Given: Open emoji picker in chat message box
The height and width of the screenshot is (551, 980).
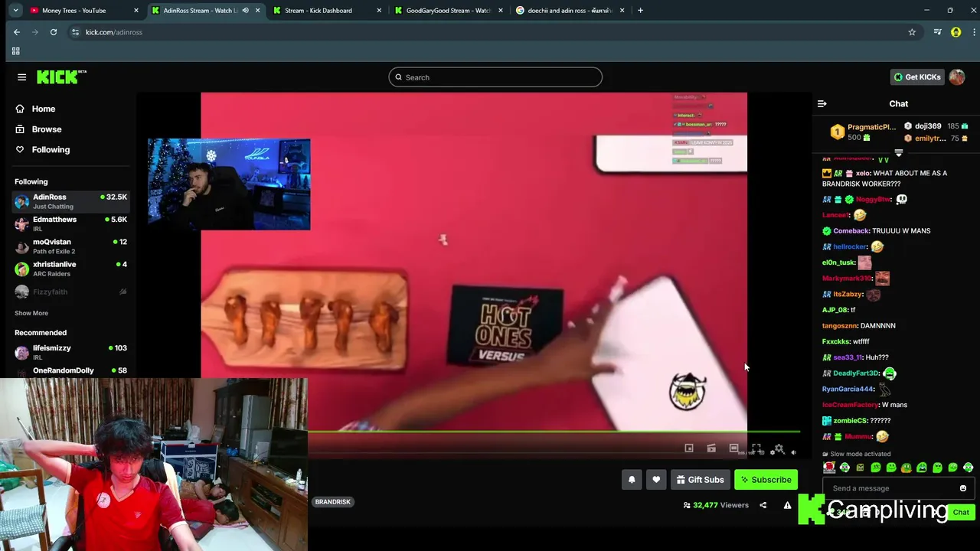Looking at the screenshot, I should pos(963,488).
